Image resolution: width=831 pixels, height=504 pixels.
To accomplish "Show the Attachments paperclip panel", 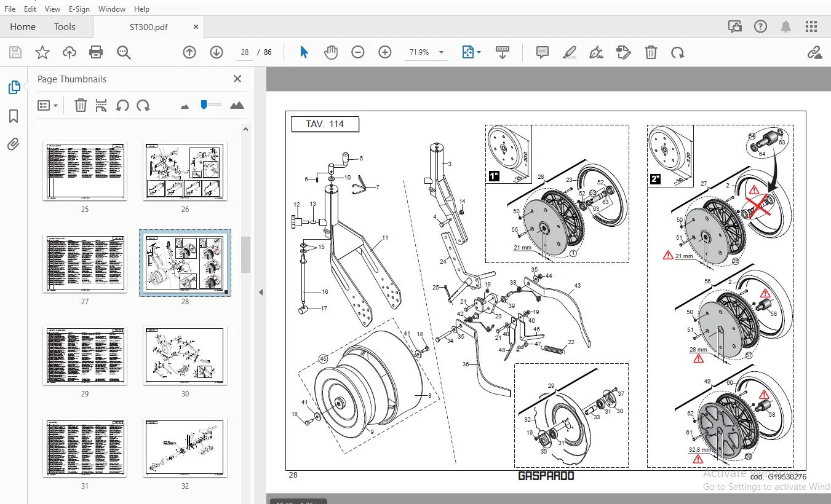I will pyautogui.click(x=14, y=144).
